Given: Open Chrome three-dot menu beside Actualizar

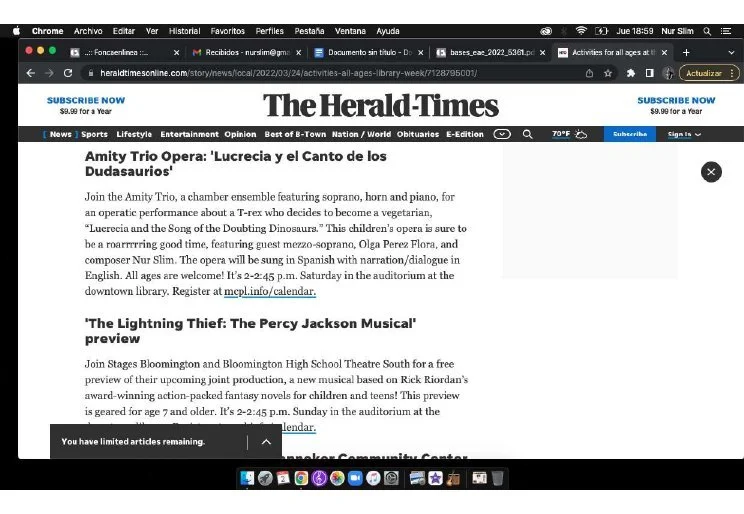Looking at the screenshot, I should [732, 73].
